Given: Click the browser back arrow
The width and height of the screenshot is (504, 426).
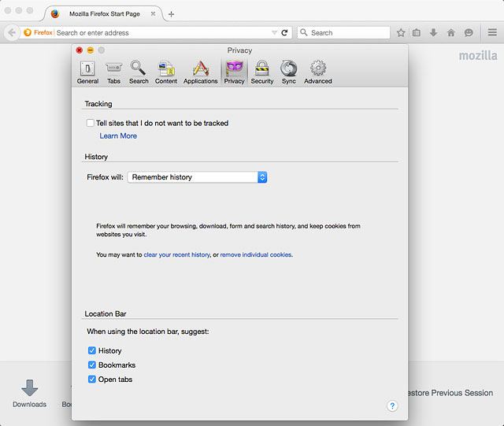Looking at the screenshot, I should (x=12, y=32).
